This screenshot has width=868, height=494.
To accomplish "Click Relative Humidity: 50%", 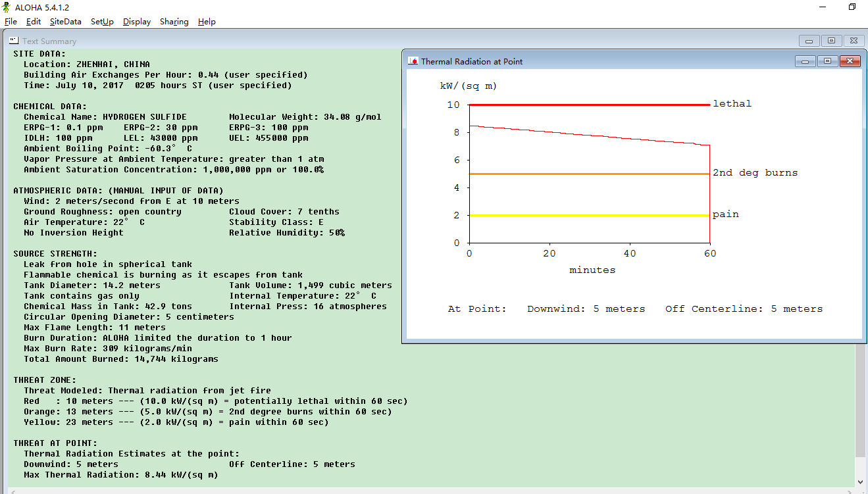I will (x=287, y=233).
